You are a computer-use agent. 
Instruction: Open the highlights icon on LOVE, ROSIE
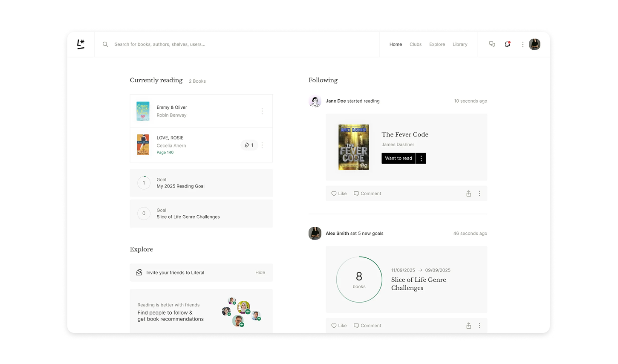(249, 145)
